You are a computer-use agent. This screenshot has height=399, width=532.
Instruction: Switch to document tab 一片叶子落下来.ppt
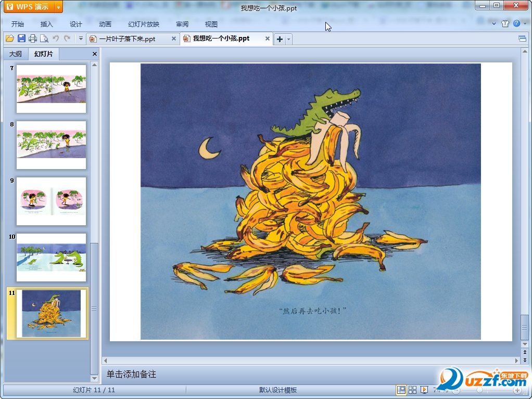tap(127, 39)
